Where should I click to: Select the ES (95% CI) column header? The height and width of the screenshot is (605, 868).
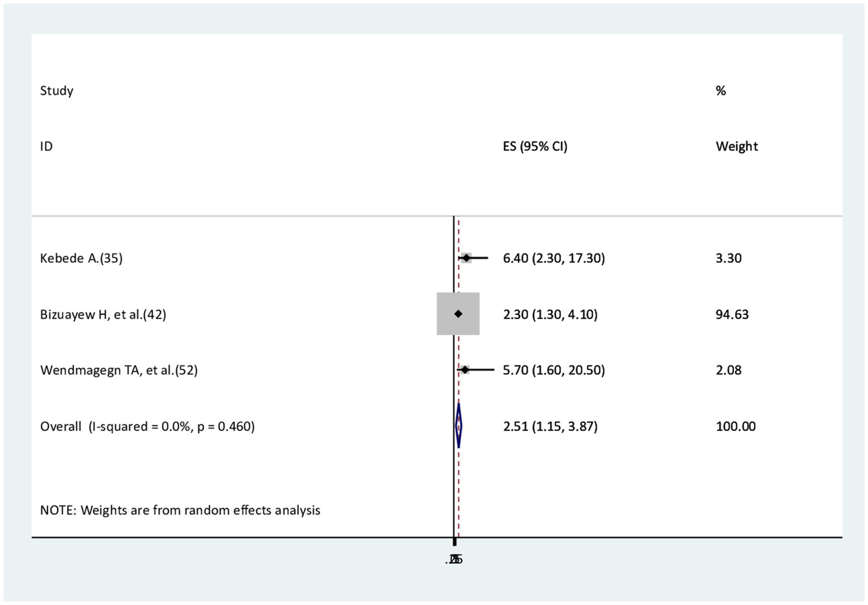pyautogui.click(x=534, y=146)
